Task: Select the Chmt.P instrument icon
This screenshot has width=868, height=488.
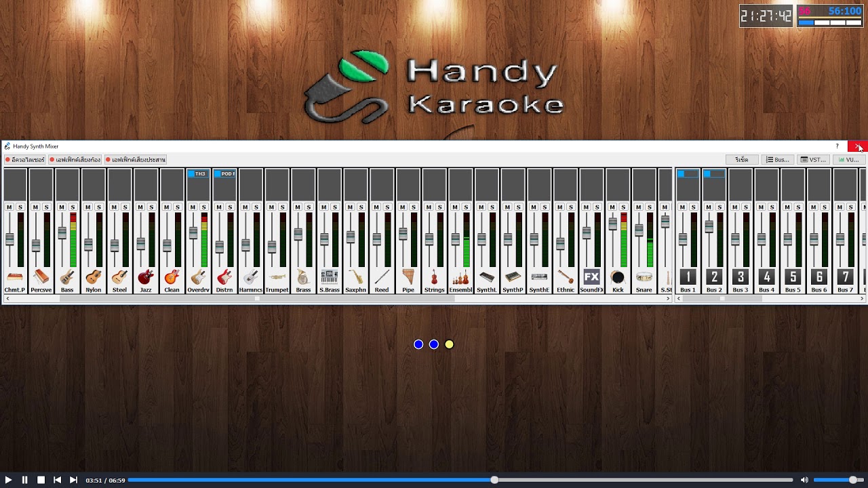Action: pyautogui.click(x=14, y=277)
